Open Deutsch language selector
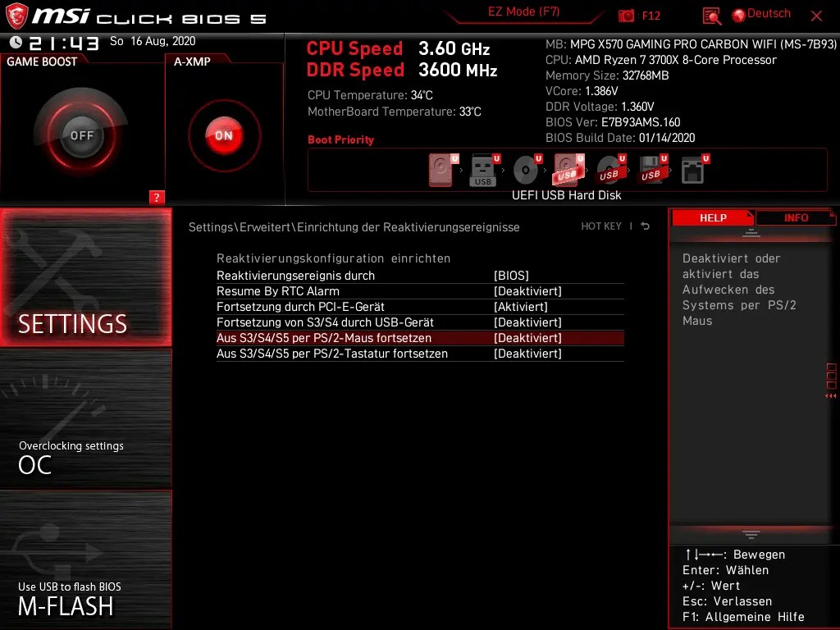This screenshot has width=840, height=630. click(762, 14)
